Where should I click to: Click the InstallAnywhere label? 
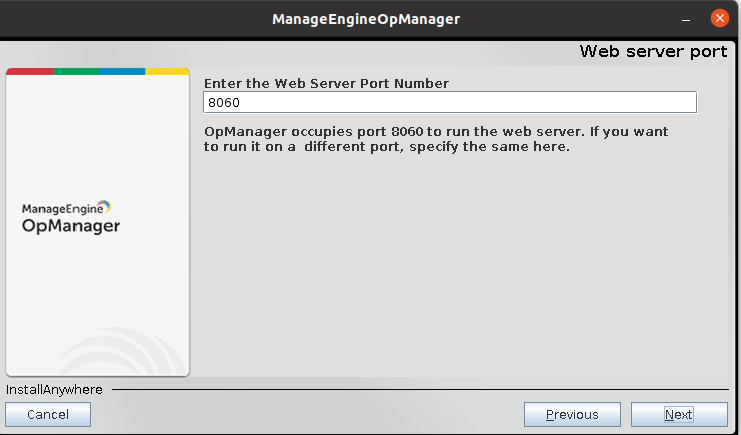[54, 390]
